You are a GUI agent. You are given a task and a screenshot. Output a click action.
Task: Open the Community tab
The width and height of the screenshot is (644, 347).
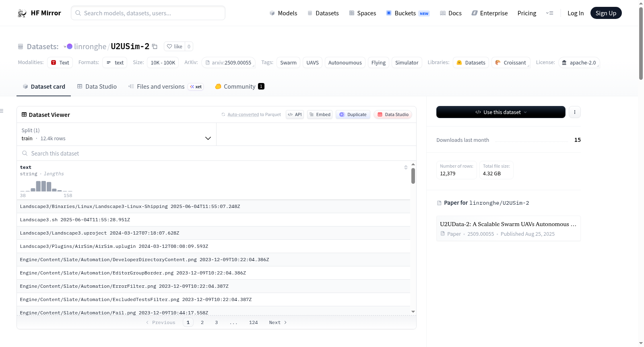tap(239, 87)
